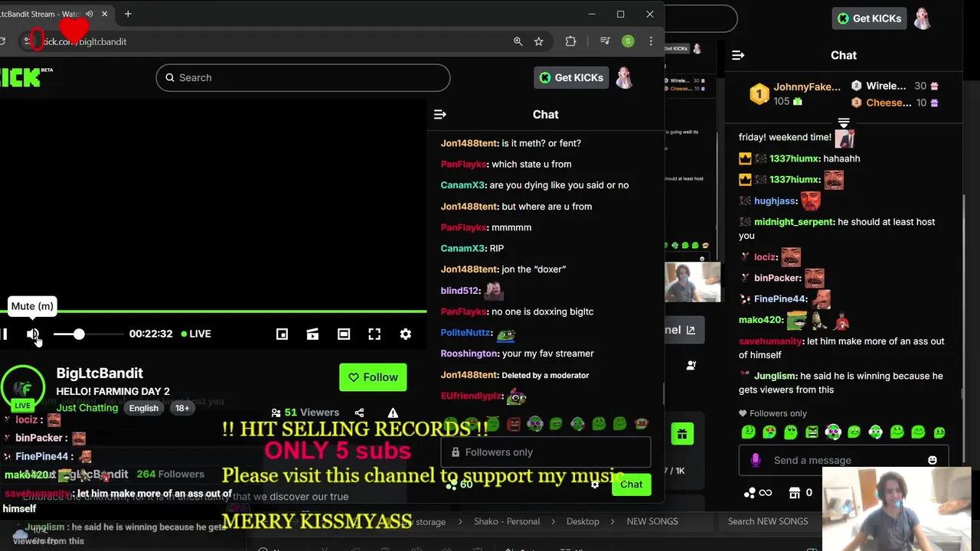Open chat settings gear near Chat button

coord(595,484)
